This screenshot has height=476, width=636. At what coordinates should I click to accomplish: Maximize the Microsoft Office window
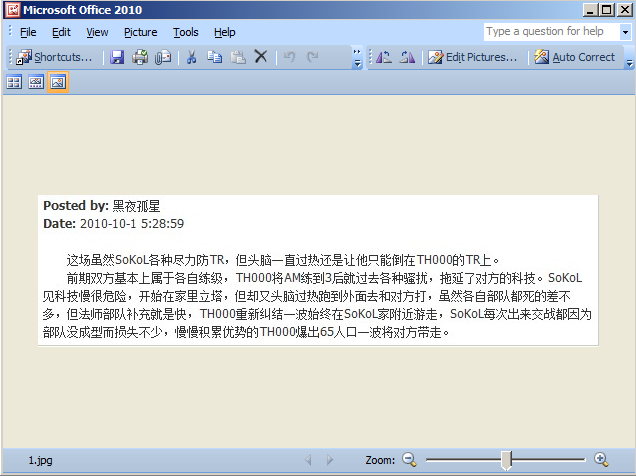tap(607, 10)
